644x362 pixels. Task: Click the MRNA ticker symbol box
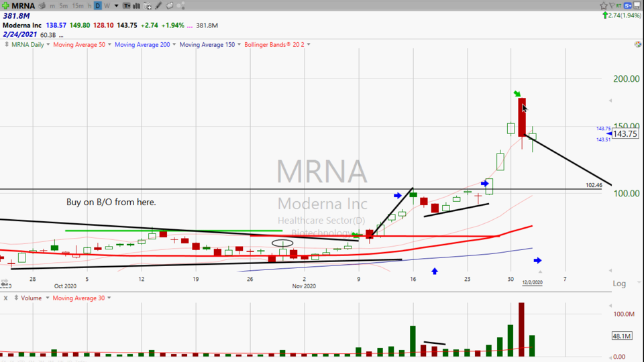coord(23,5)
